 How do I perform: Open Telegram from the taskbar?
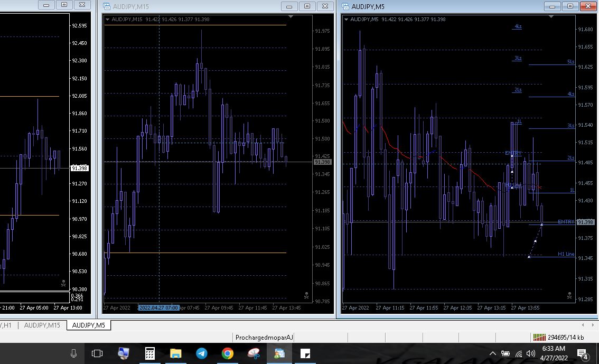(202, 353)
